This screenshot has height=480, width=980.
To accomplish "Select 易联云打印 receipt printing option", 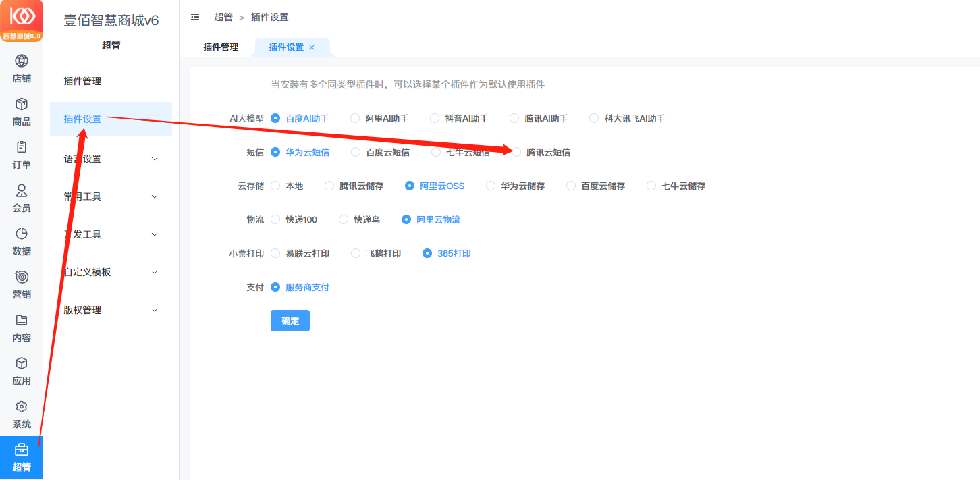I will click(x=275, y=253).
